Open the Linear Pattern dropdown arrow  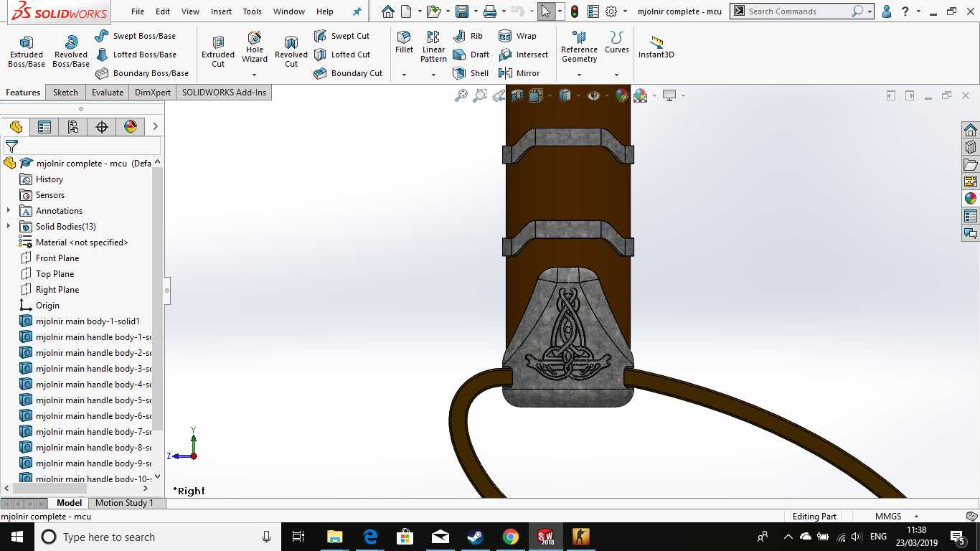(x=433, y=75)
